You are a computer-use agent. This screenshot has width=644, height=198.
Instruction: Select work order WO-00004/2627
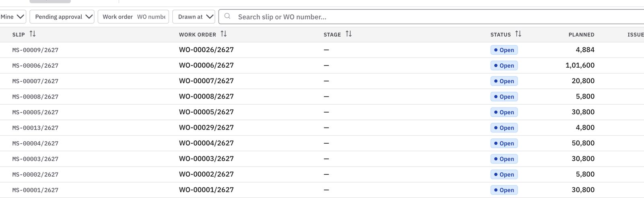[206, 143]
